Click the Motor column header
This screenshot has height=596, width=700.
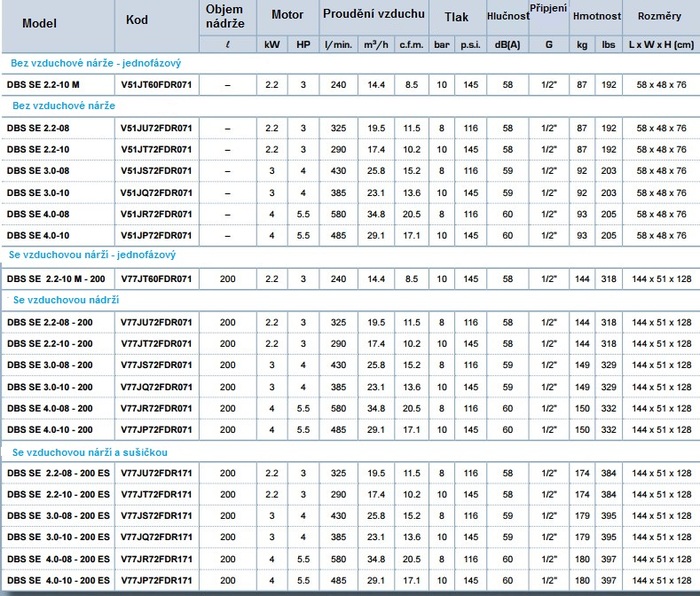click(x=287, y=15)
